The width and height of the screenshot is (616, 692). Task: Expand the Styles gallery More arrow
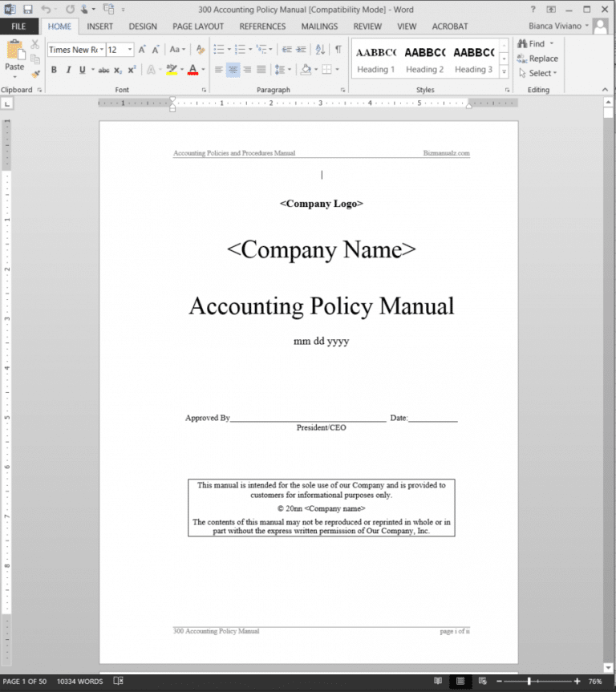coord(504,71)
